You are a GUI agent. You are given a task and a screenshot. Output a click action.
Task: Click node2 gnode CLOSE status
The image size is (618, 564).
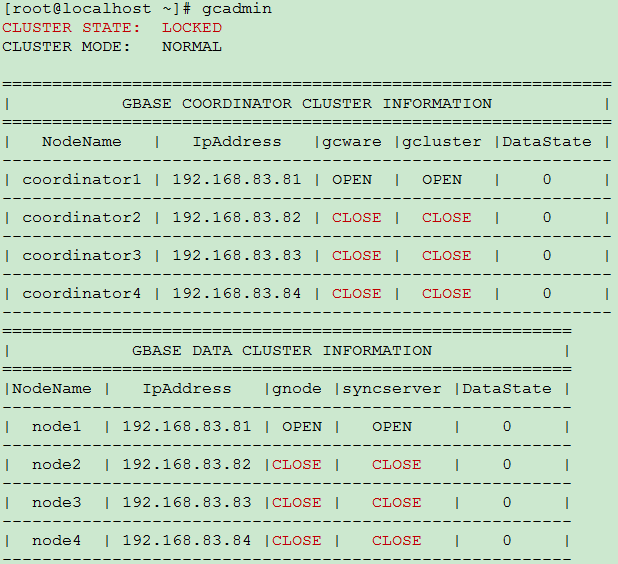coord(297,465)
